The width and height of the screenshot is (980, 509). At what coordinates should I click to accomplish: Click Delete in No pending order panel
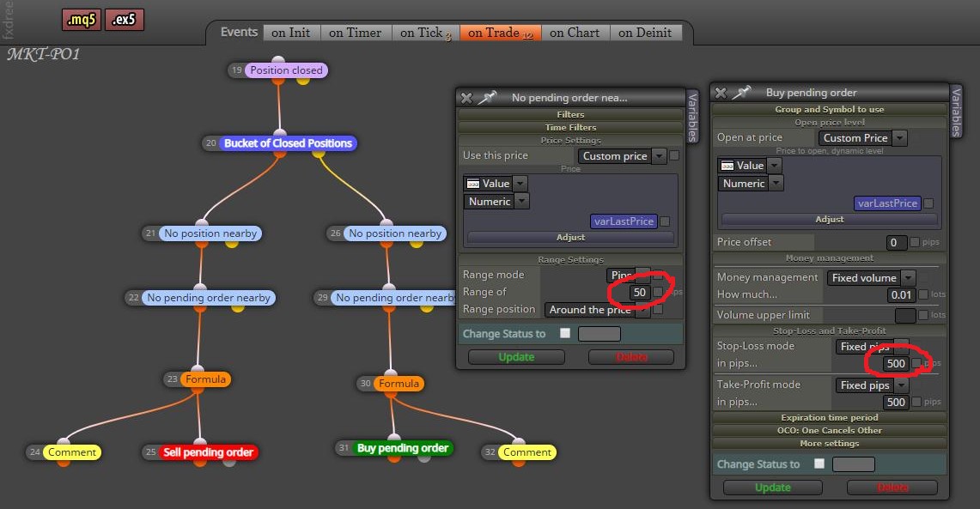[631, 357]
